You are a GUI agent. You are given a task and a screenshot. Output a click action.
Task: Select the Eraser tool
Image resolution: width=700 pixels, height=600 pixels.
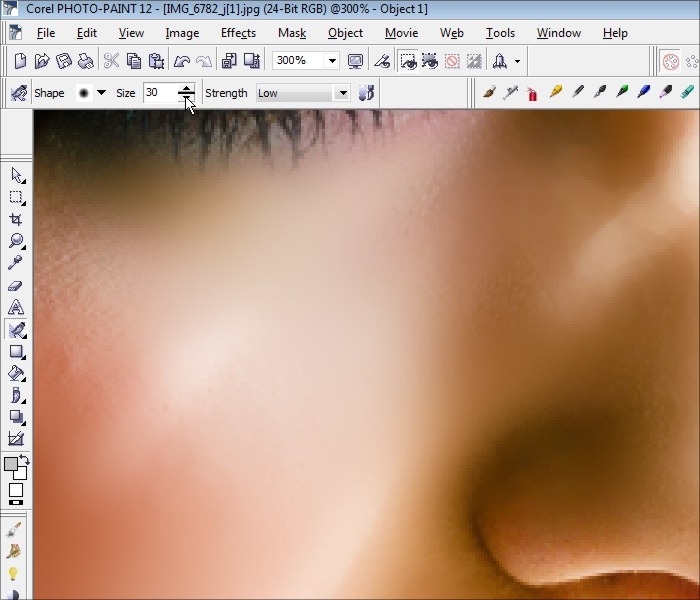[16, 285]
